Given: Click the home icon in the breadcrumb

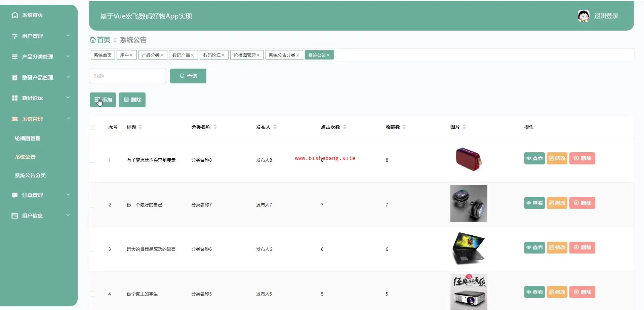Looking at the screenshot, I should pos(93,40).
